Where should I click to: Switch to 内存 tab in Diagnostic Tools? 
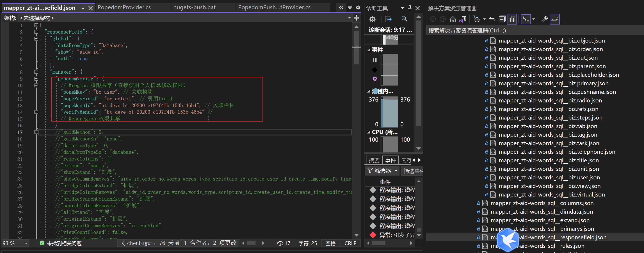406,160
